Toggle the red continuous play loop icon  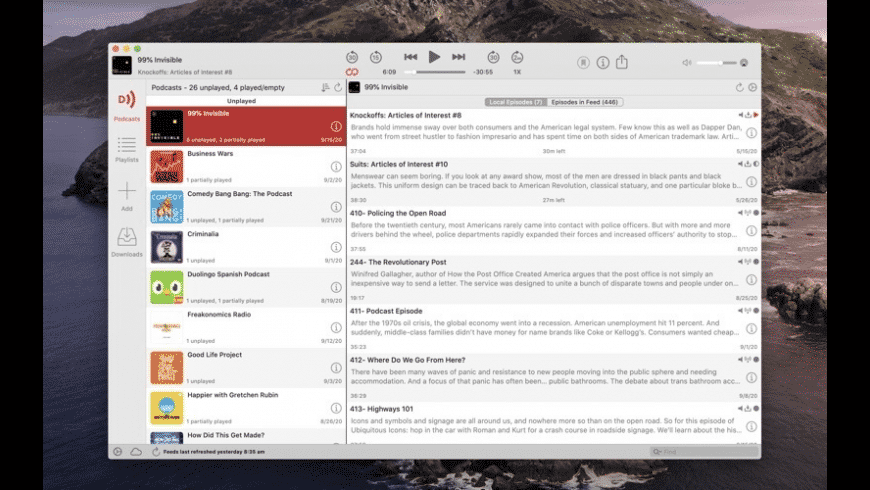point(352,72)
